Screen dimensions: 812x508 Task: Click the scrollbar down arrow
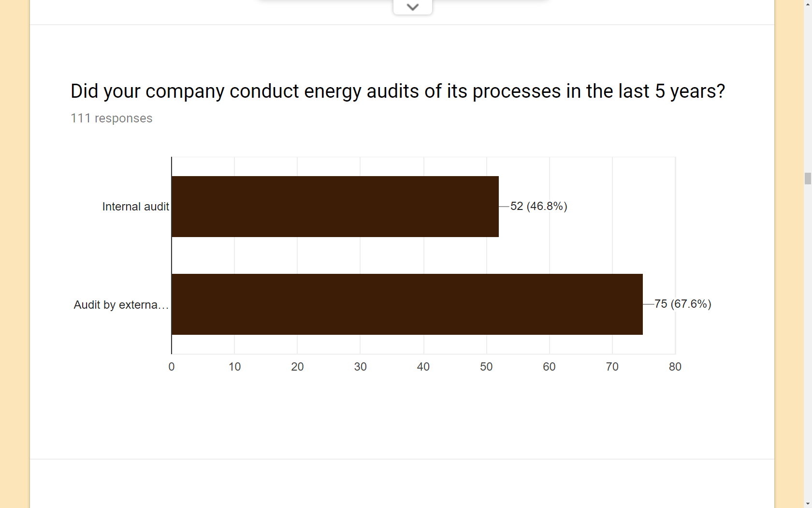click(808, 504)
